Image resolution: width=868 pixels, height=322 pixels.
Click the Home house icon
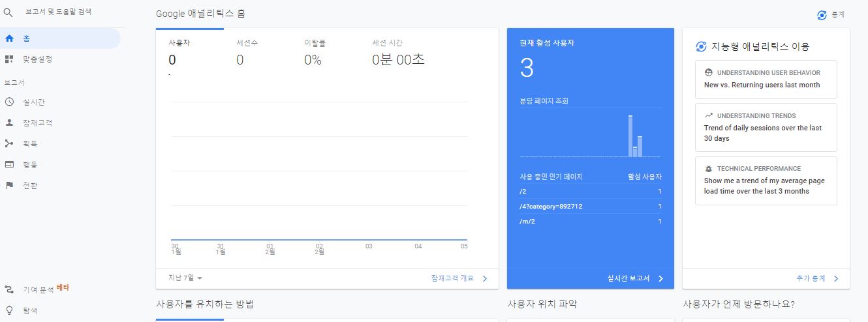pos(9,38)
